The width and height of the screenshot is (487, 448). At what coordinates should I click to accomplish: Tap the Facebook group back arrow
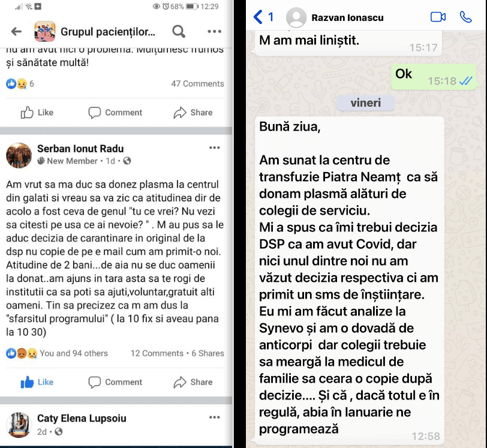(16, 31)
